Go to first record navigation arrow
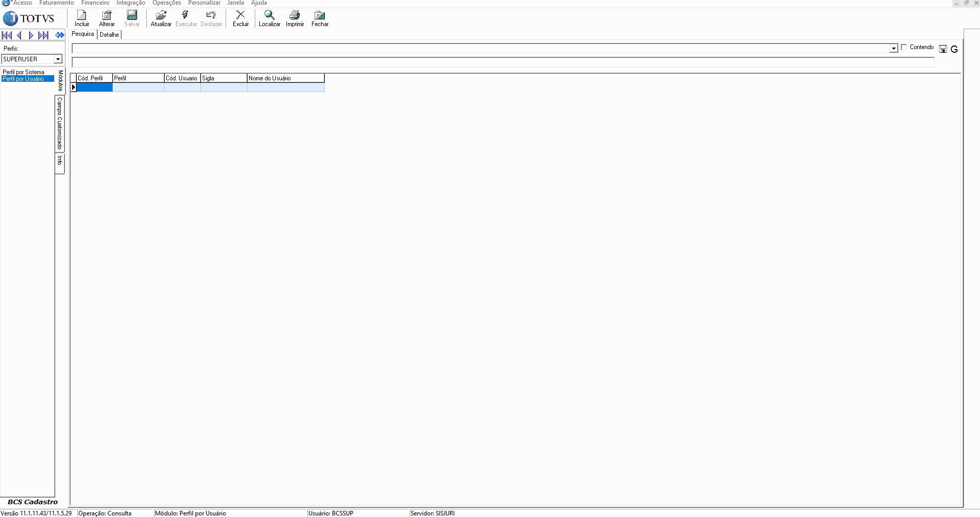980x517 pixels. (x=7, y=35)
